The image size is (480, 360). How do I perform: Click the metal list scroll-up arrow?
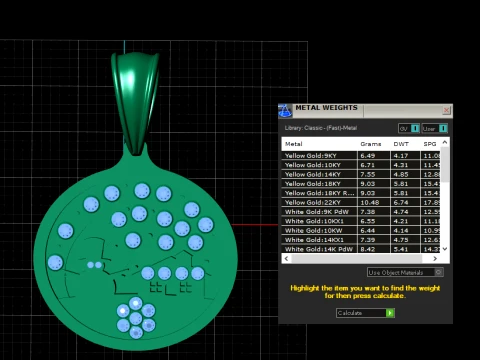pos(445,142)
